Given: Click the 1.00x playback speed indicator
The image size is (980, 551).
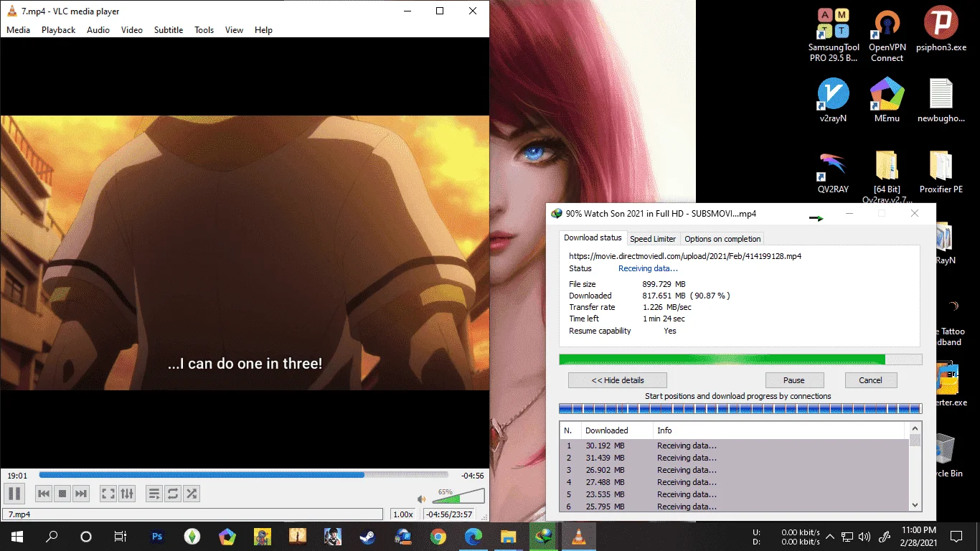Looking at the screenshot, I should tap(403, 514).
